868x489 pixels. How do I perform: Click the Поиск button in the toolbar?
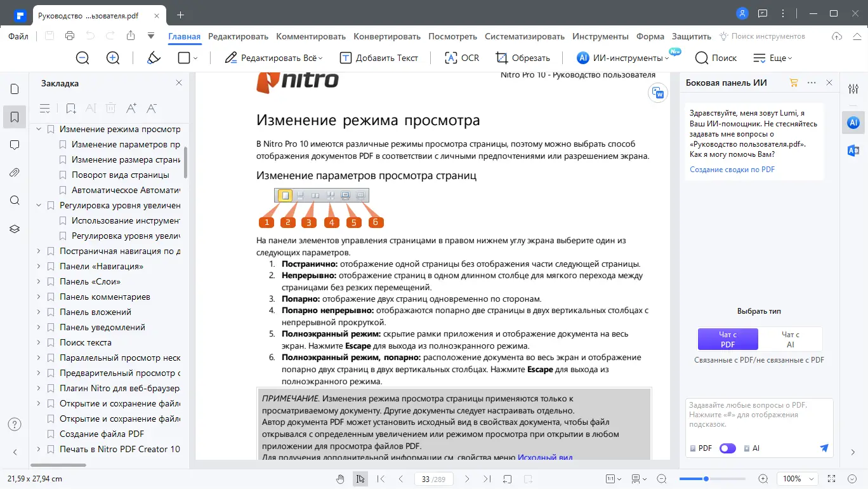pyautogui.click(x=716, y=58)
